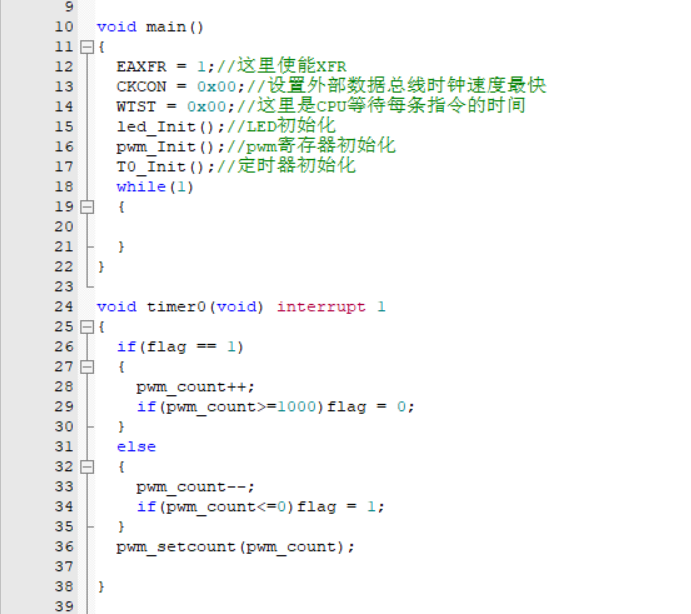Click 'if(pwm_count<=0)flag = 1;' line
Image resolution: width=691 pixels, height=614 pixels.
click(261, 507)
